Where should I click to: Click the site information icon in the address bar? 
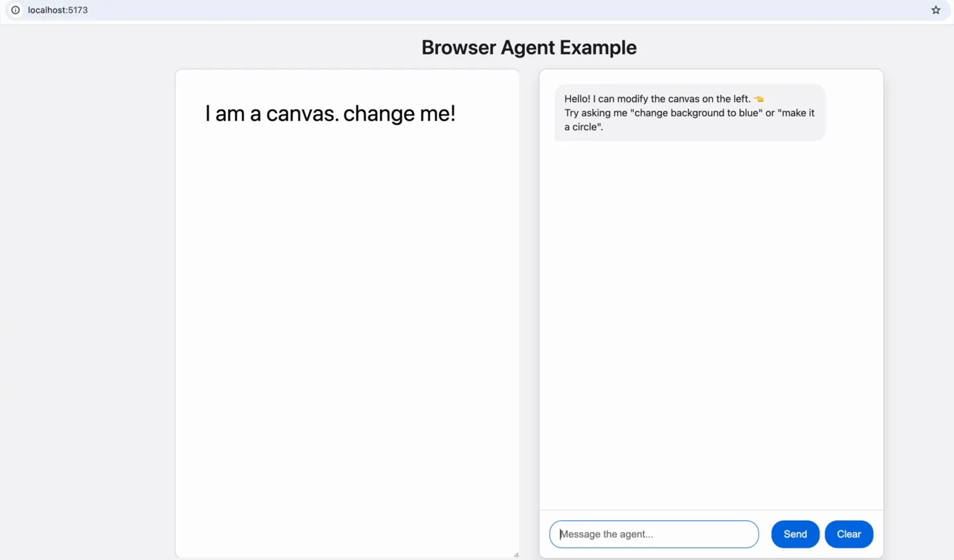pos(15,10)
